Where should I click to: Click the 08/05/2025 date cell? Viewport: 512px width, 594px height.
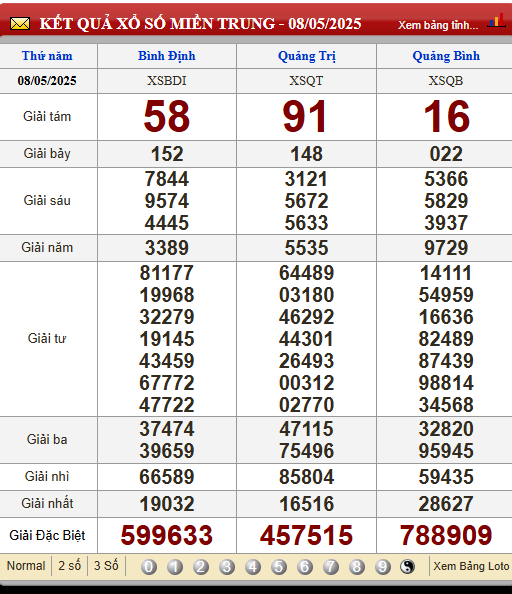click(x=47, y=81)
